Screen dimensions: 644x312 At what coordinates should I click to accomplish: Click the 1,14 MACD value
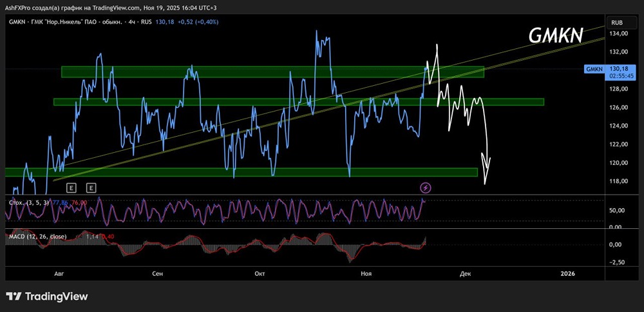click(93, 237)
